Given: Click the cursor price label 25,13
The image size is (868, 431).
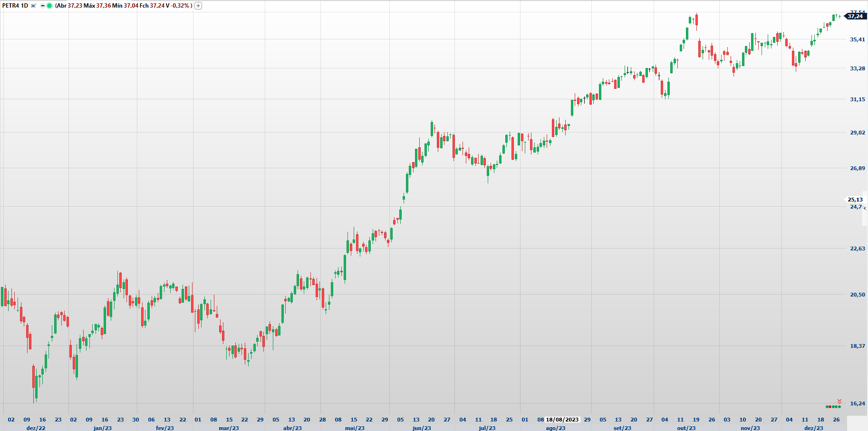Looking at the screenshot, I should coord(855,200).
